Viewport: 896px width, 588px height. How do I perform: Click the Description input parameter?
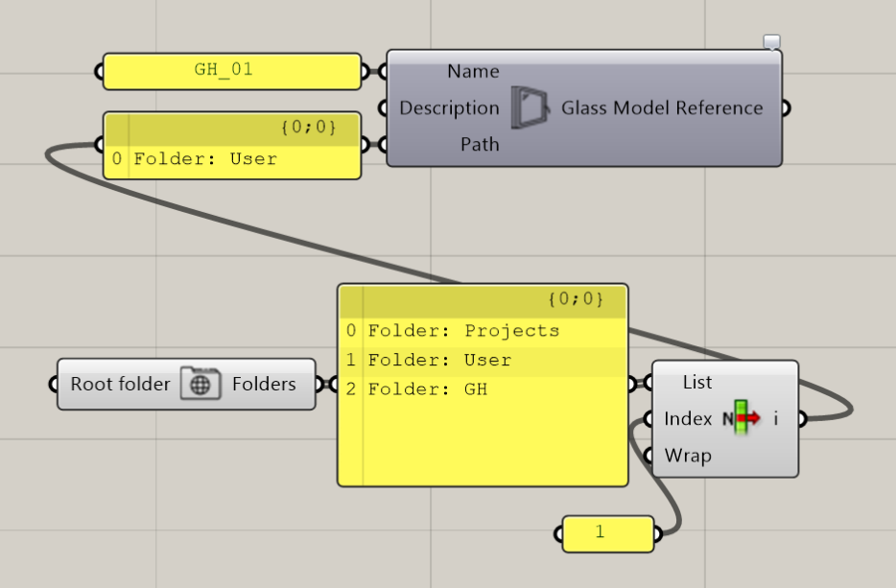pos(449,108)
